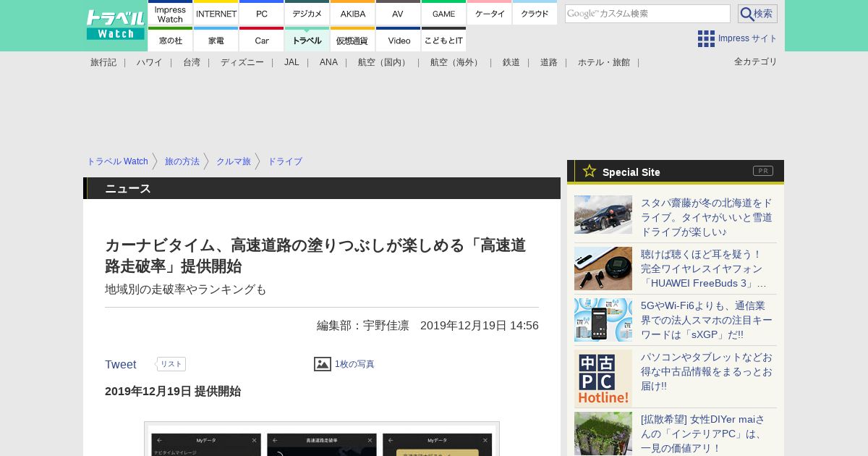Open the 航空（海外） category
Image resolution: width=868 pixels, height=456 pixels.
tap(456, 62)
